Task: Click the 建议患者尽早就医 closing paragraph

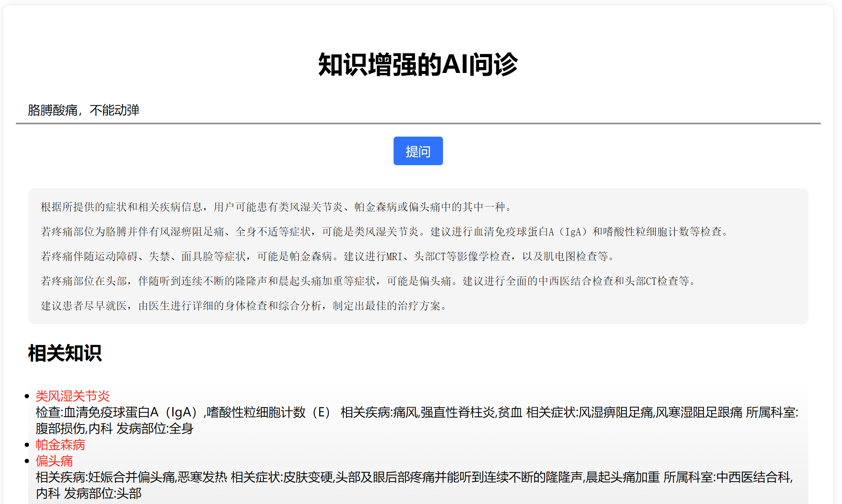Action: point(244,306)
